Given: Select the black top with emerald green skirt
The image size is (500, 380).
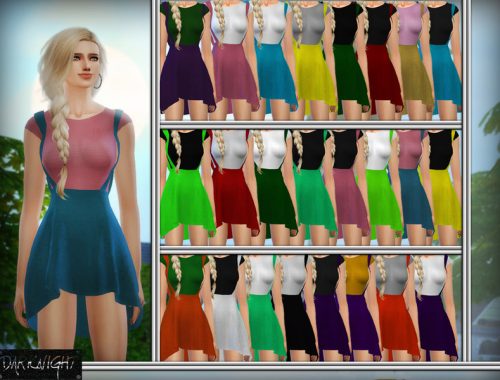Looking at the screenshot, I should pos(313,187).
